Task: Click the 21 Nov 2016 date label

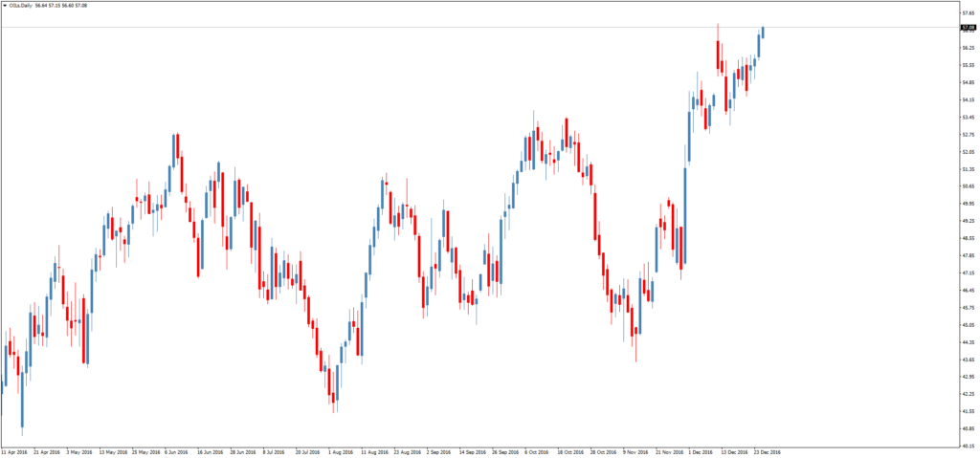Action: tap(668, 451)
